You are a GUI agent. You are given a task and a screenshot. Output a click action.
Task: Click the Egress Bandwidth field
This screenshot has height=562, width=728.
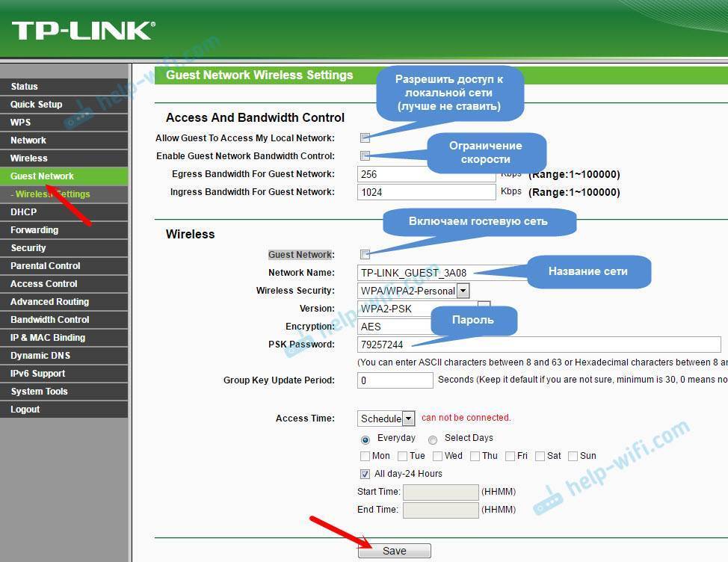(x=426, y=174)
